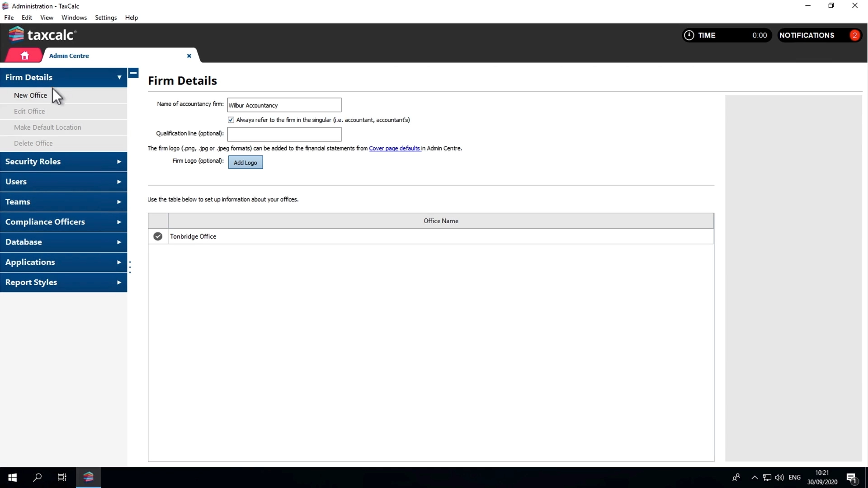
Task: Follow the Cover page defaults link
Action: pyautogui.click(x=395, y=148)
